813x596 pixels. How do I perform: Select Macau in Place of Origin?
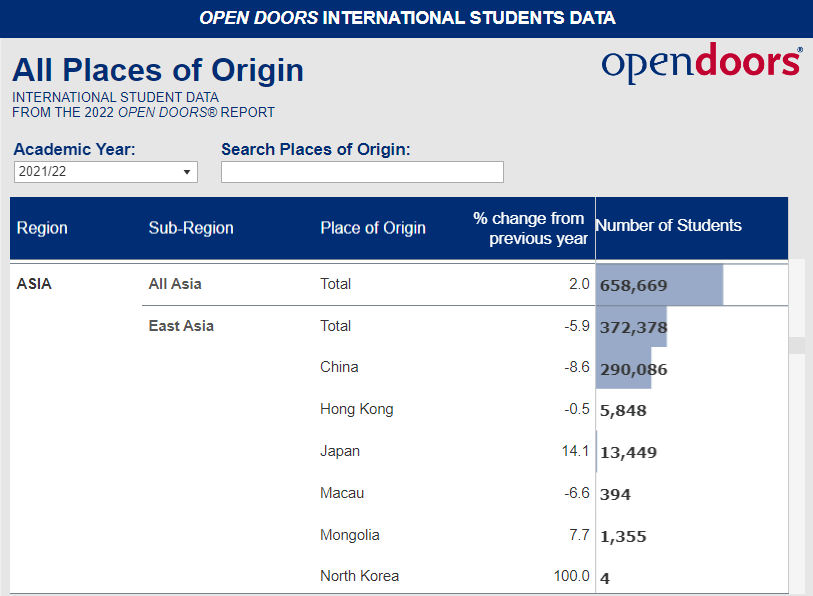342,493
